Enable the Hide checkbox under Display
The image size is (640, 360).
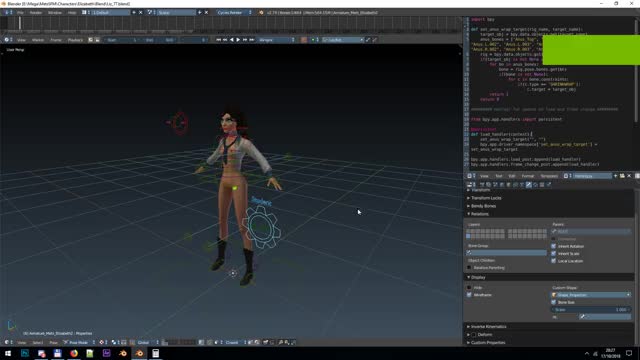[469, 287]
